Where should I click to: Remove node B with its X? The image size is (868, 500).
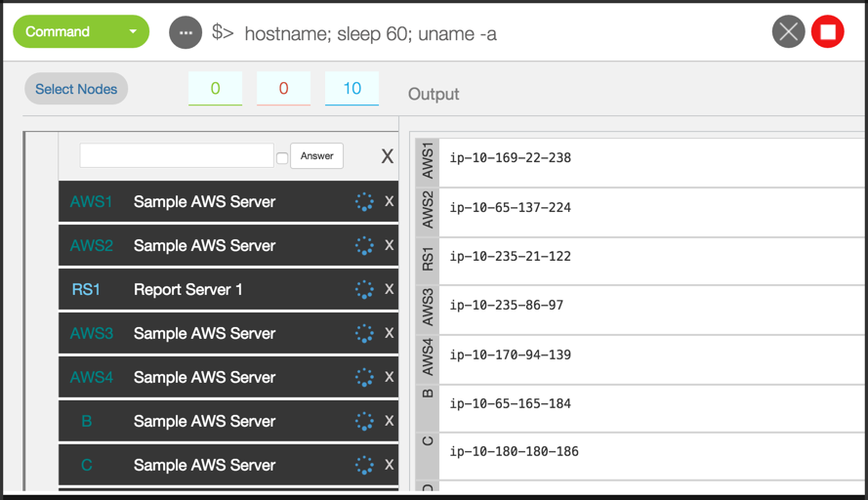390,420
